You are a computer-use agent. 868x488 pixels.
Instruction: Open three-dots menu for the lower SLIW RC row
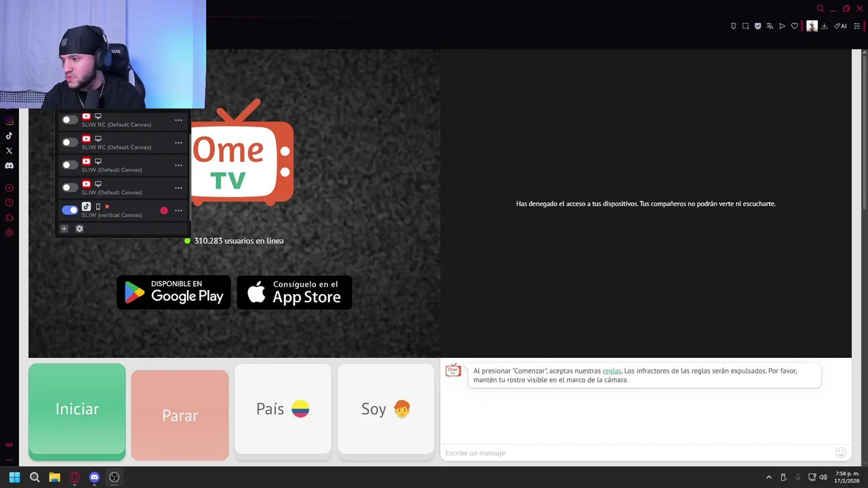click(x=178, y=142)
